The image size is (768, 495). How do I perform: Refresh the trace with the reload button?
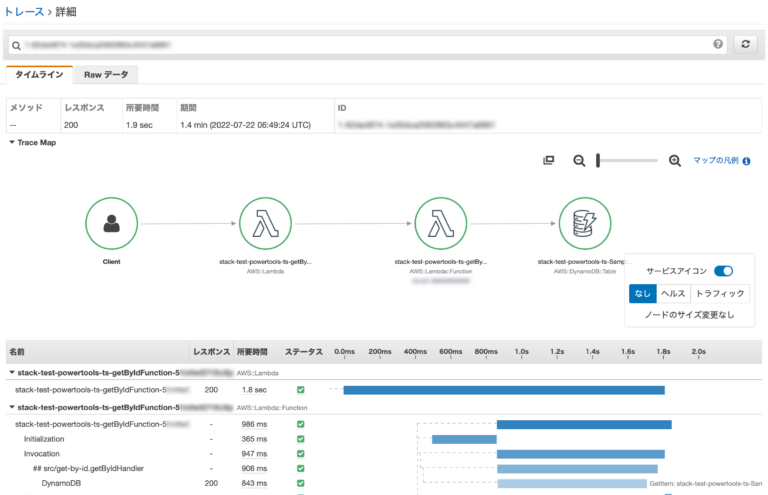[x=745, y=44]
